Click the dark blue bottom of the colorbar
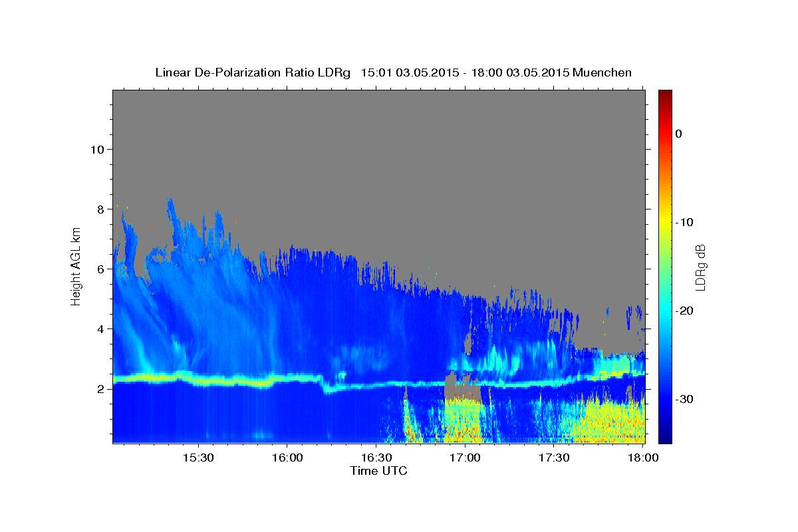 point(665,438)
